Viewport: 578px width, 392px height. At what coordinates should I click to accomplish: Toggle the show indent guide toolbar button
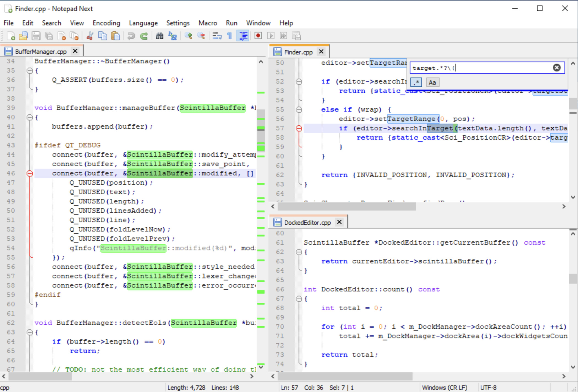click(243, 36)
